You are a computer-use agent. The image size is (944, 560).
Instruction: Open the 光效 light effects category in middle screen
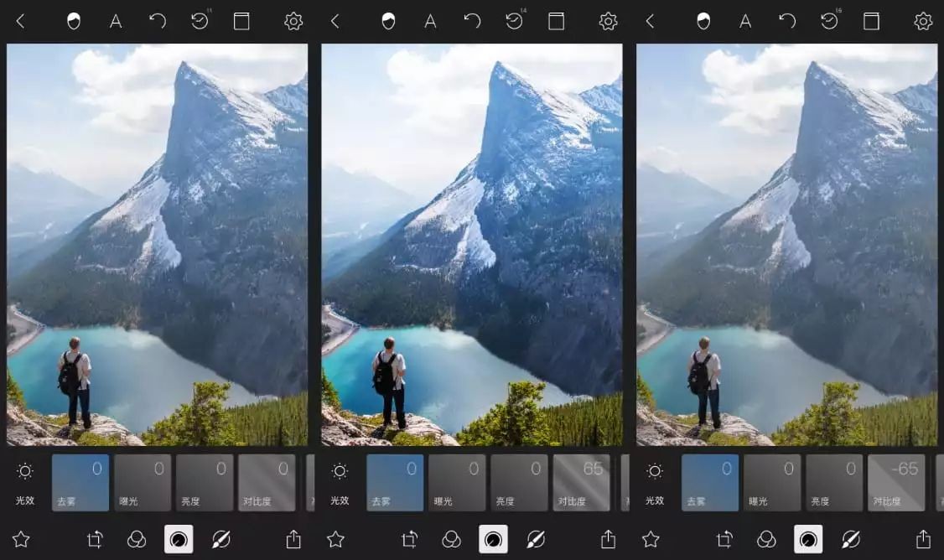[x=340, y=482]
